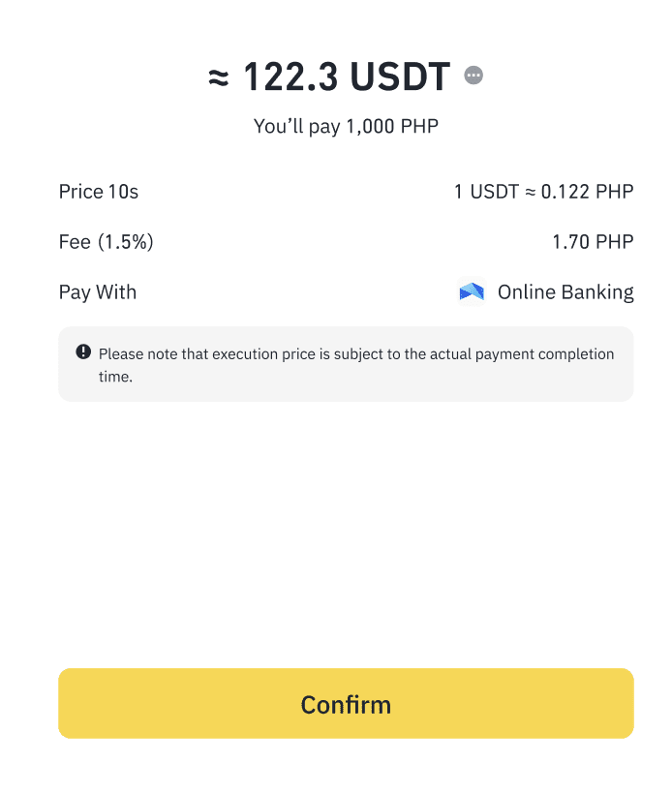This screenshot has width=672, height=794.
Task: Click the approximately-equal symbol in the heading
Action: click(219, 76)
